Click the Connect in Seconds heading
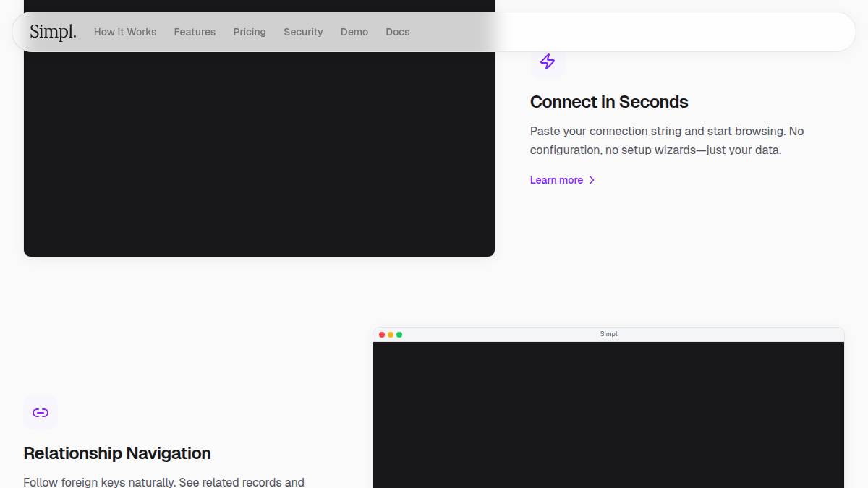 click(x=609, y=102)
